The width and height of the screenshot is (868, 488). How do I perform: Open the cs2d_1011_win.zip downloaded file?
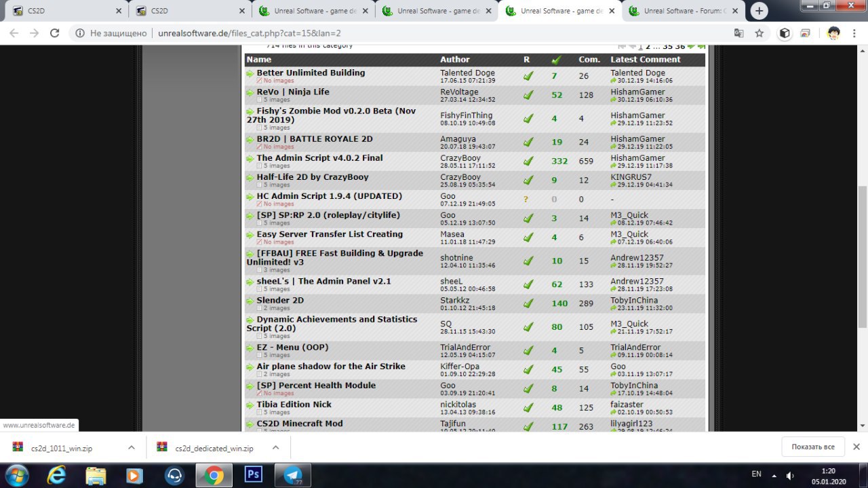point(62,448)
